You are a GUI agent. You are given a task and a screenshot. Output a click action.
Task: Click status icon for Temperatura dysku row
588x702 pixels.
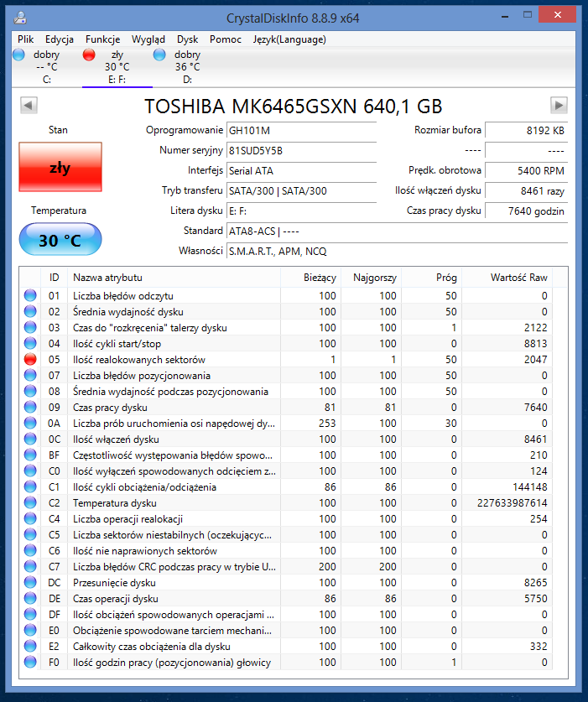coord(30,502)
